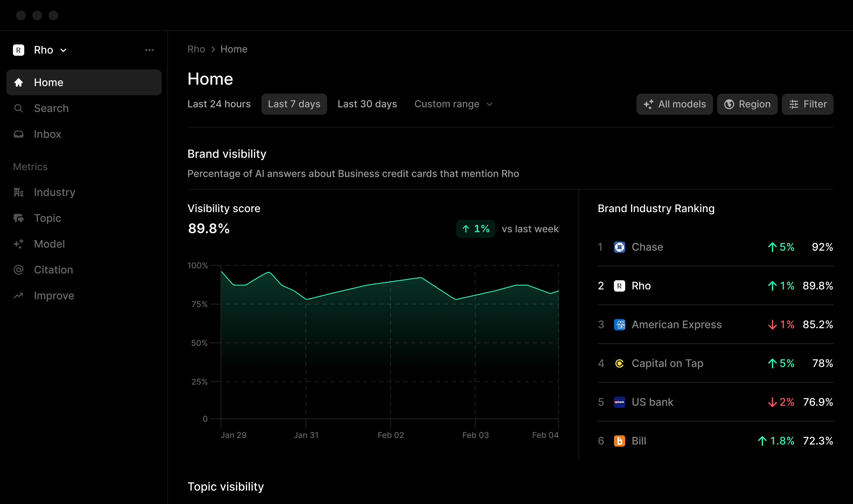Select the Last 24 hours time range
This screenshot has width=853, height=504.
(219, 104)
